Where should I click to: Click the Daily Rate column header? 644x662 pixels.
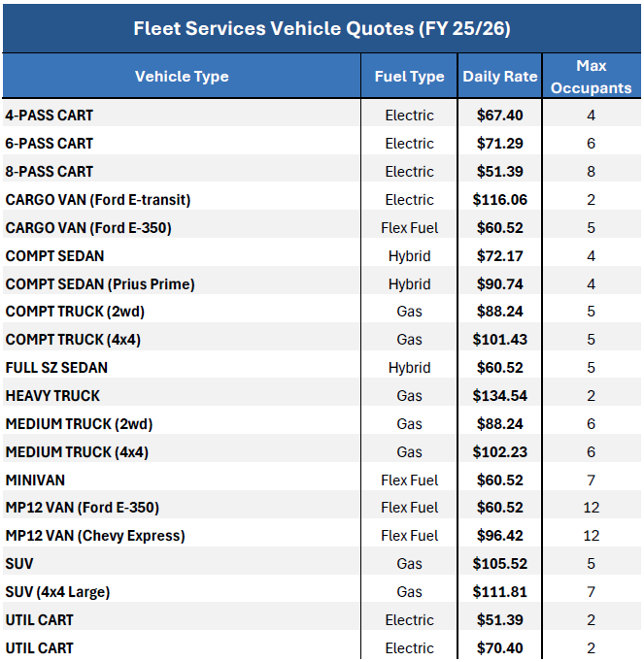(x=500, y=77)
